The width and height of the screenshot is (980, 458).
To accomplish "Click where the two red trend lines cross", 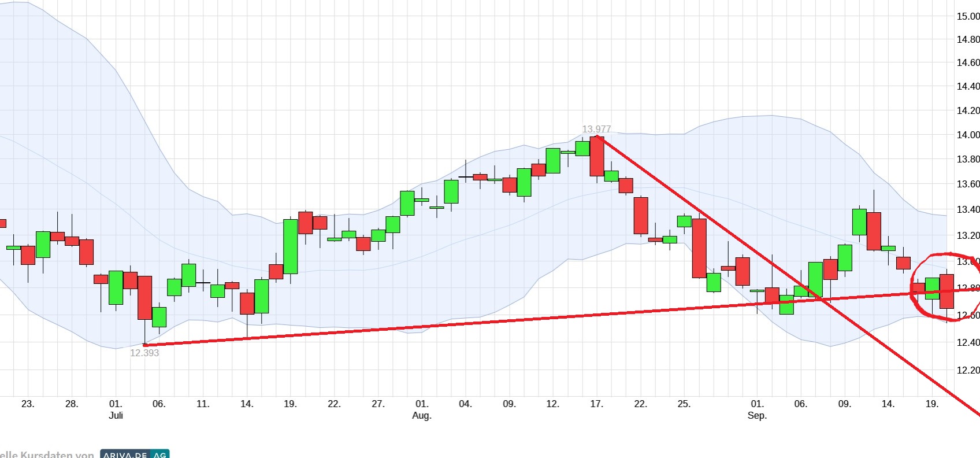I will pos(819,299).
